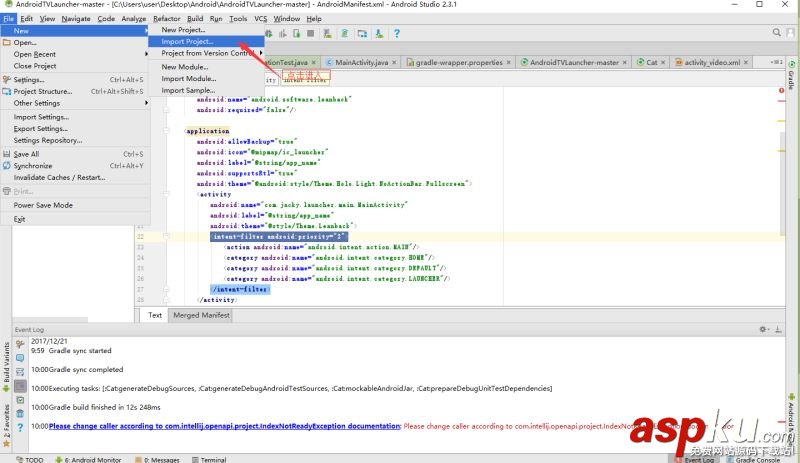Open IndexNotReadyException documentation link
The height and width of the screenshot is (463, 800).
coord(224,426)
